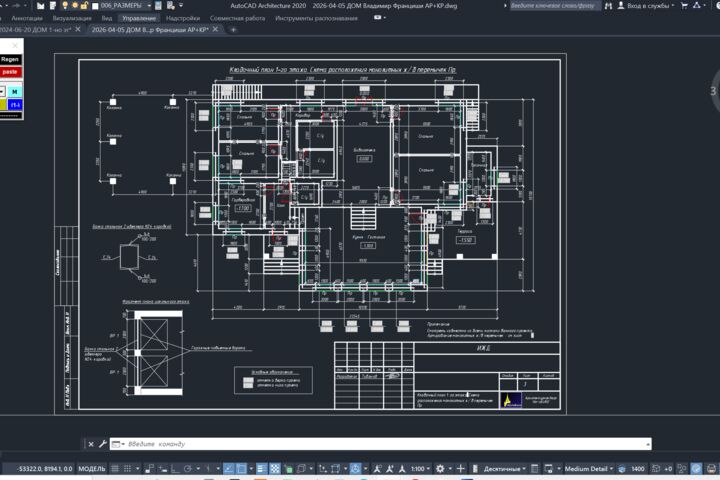Image resolution: width=720 pixels, height=480 pixels.
Task: Toggle lineweight display in the status bar
Action: coord(260,469)
